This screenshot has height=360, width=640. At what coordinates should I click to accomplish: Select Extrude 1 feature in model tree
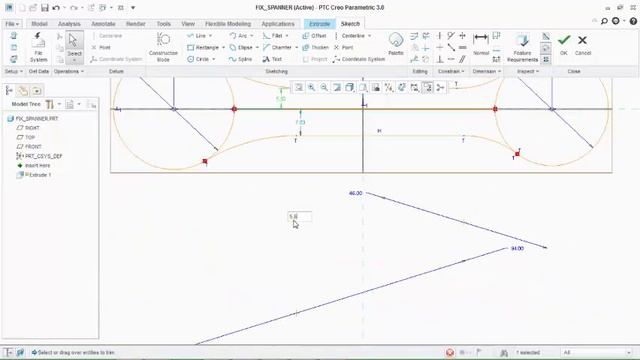(x=34, y=175)
